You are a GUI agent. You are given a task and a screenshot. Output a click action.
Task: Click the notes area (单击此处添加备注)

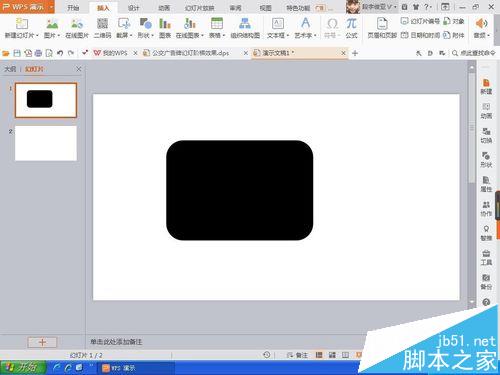(116, 342)
